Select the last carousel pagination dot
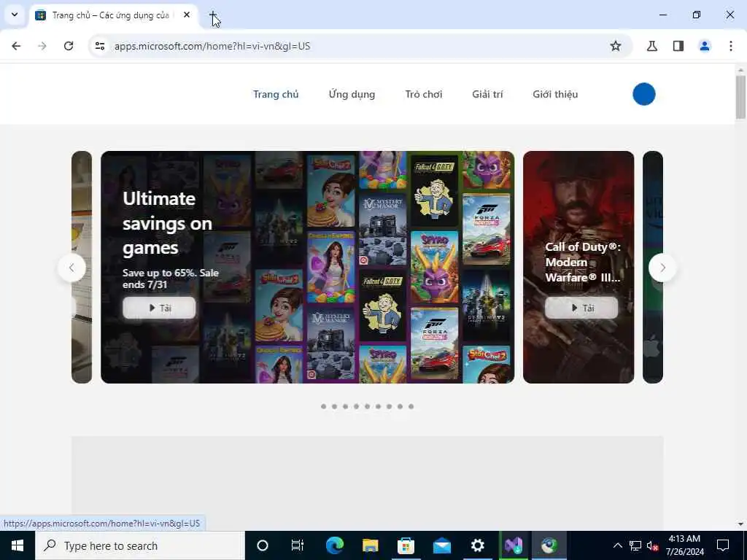 pyautogui.click(x=411, y=406)
